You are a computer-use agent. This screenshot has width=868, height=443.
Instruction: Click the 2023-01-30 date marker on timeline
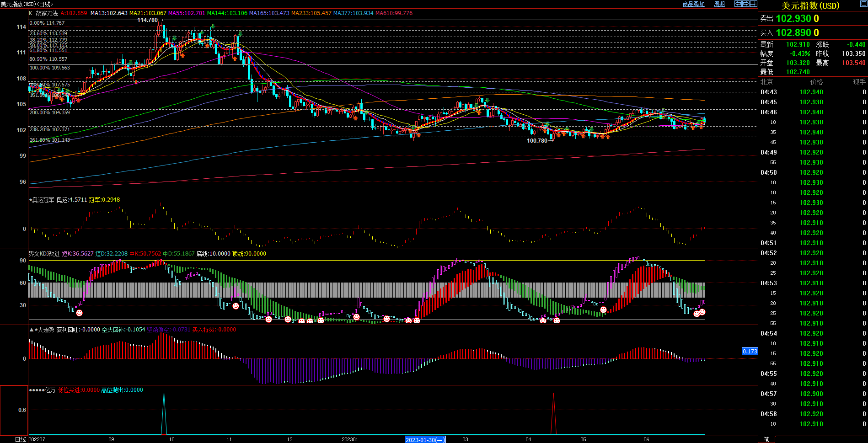coord(425,440)
